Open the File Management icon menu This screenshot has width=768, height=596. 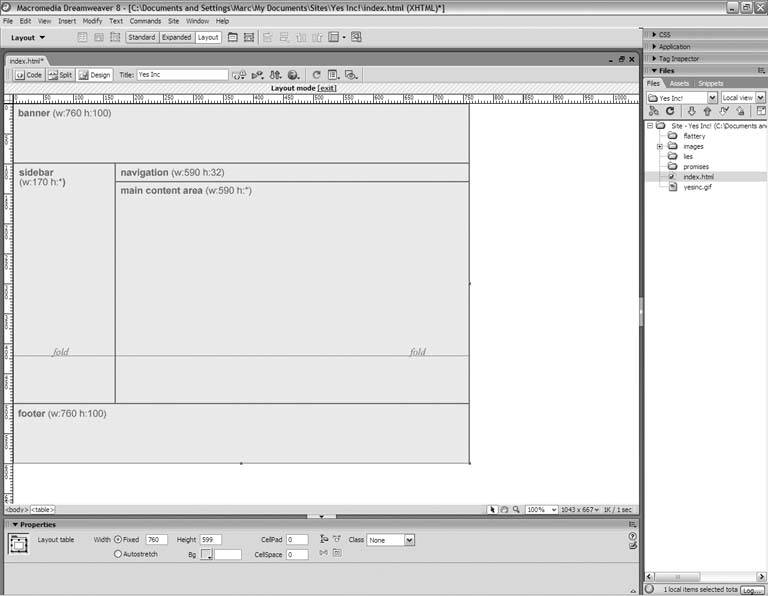(x=275, y=75)
